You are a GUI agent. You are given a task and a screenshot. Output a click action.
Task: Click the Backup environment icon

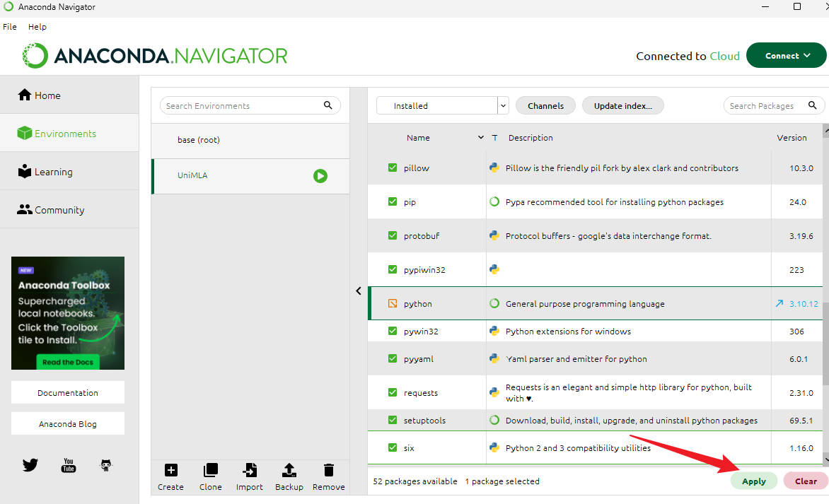tap(289, 471)
